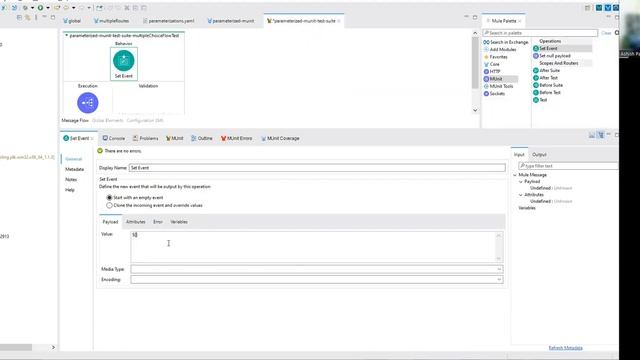Click the first blue perspective icon in the top right
This screenshot has width=640, height=360.
pyautogui.click(x=599, y=8)
